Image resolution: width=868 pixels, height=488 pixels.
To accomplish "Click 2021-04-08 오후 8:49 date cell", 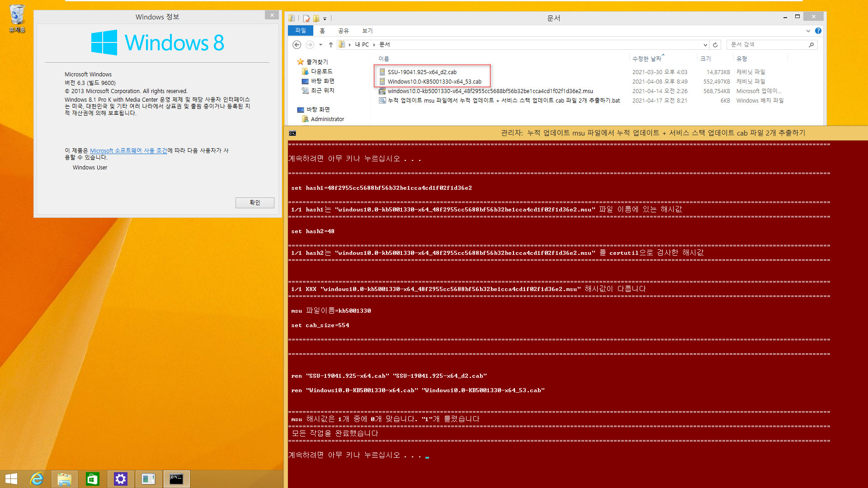I will click(660, 82).
